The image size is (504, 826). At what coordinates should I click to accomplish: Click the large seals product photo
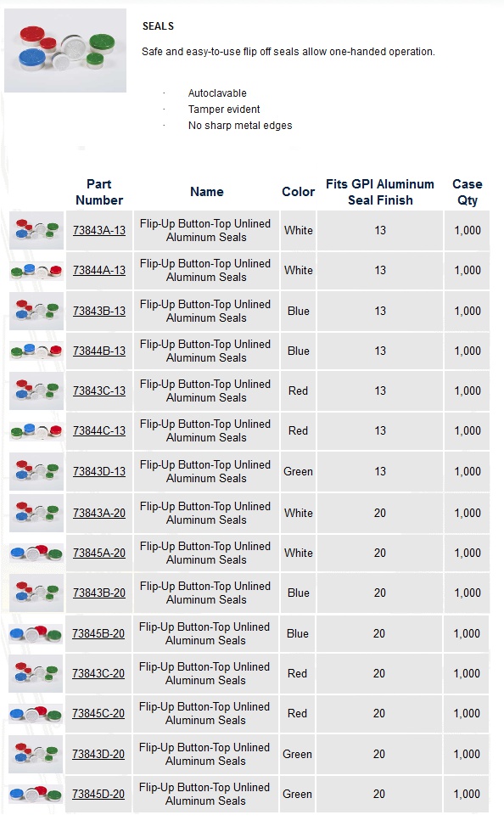(65, 51)
